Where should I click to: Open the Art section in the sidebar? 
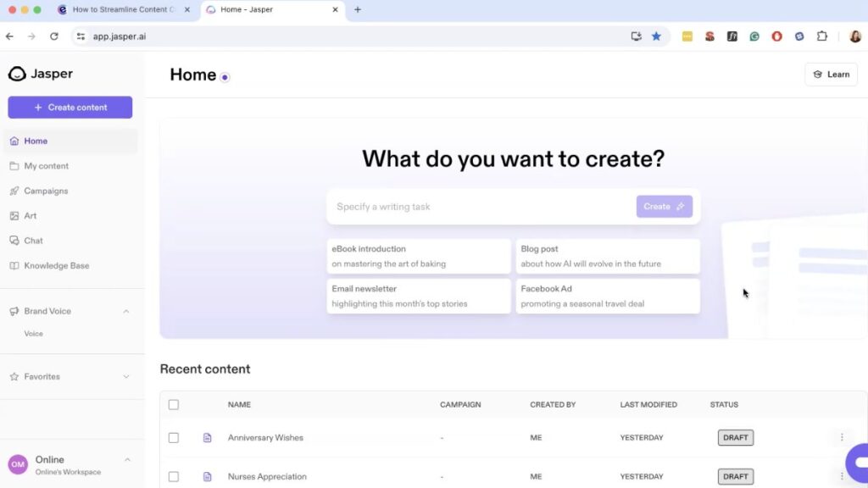click(30, 215)
